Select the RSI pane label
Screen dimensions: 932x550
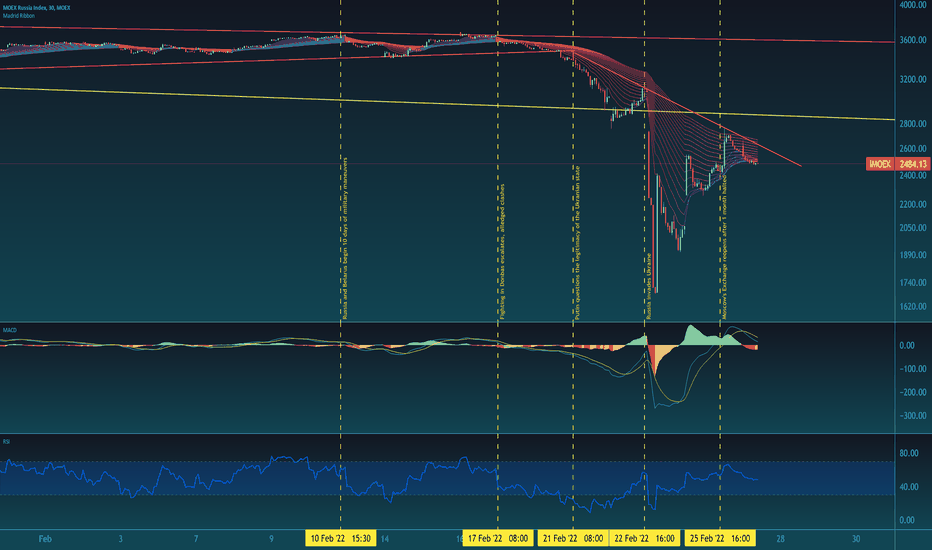point(7,442)
